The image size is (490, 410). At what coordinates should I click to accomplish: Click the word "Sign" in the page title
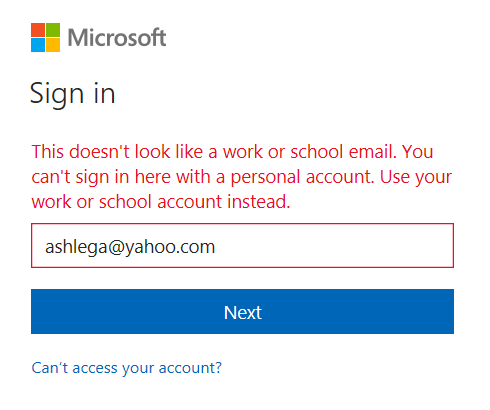pos(57,95)
